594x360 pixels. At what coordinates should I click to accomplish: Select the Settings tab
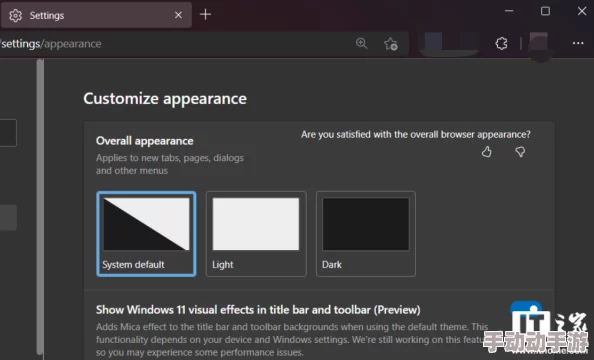pos(96,15)
